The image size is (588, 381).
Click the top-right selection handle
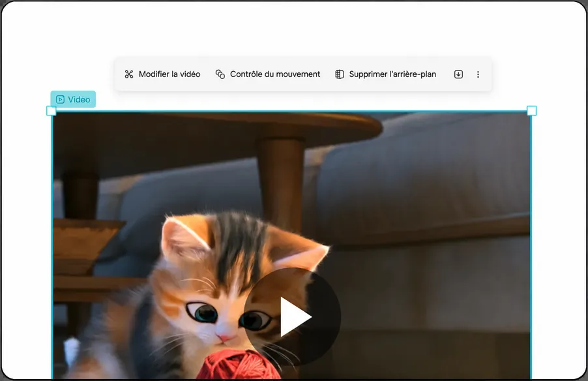[531, 111]
